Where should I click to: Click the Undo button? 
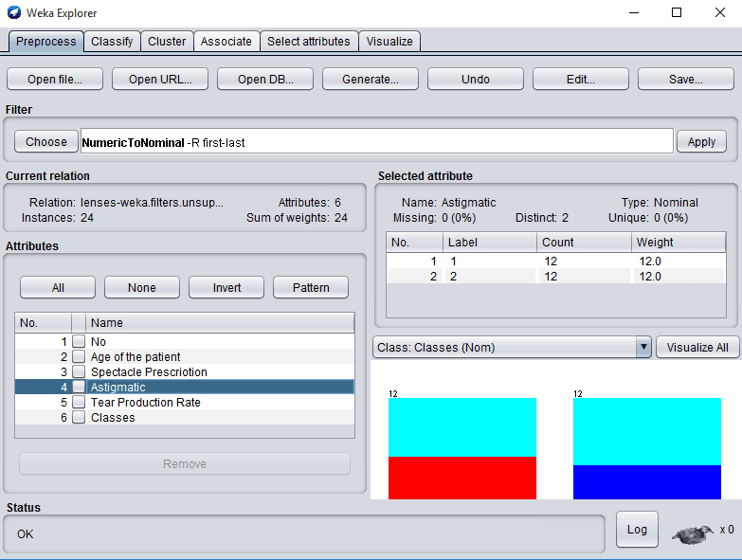(476, 79)
